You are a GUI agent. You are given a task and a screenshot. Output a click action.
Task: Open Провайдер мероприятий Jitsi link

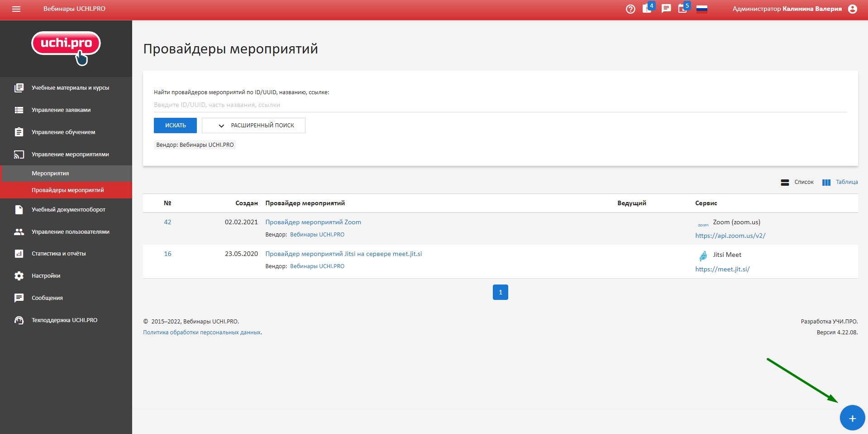point(343,254)
